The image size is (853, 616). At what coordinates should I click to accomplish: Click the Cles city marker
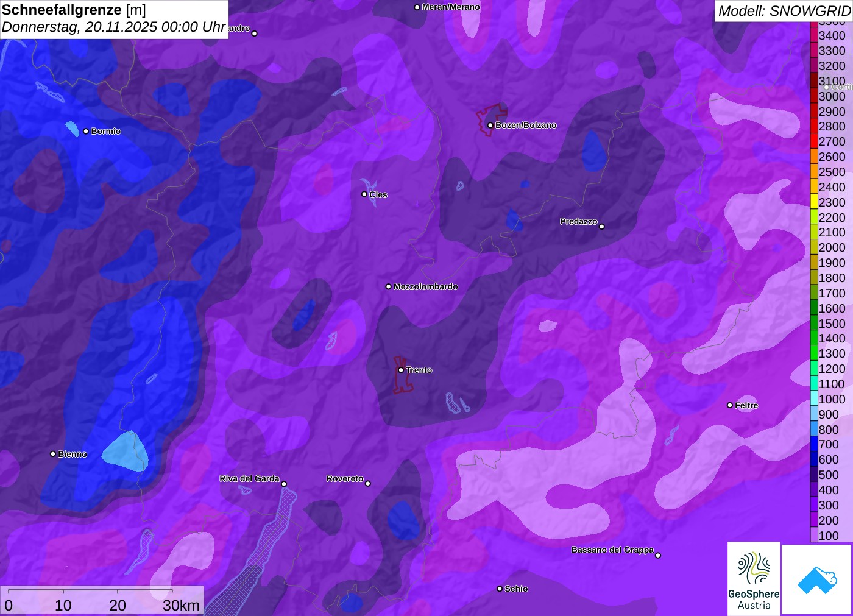[364, 194]
